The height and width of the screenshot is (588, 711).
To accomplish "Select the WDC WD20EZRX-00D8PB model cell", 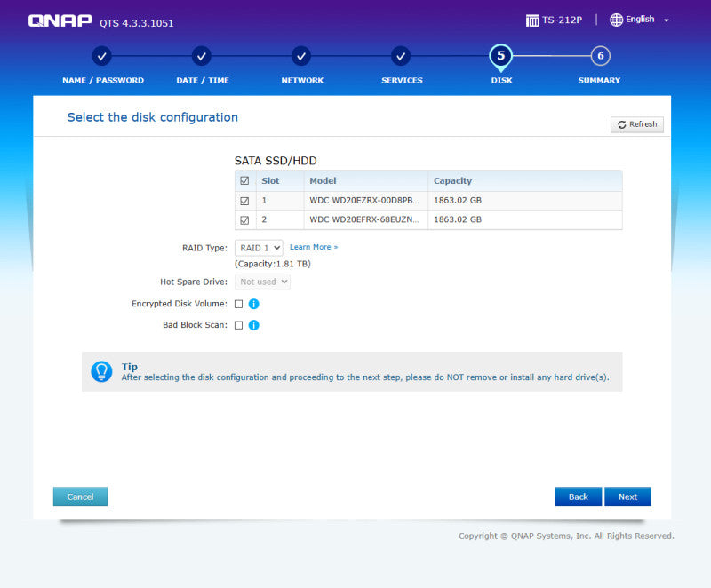I will tap(364, 200).
